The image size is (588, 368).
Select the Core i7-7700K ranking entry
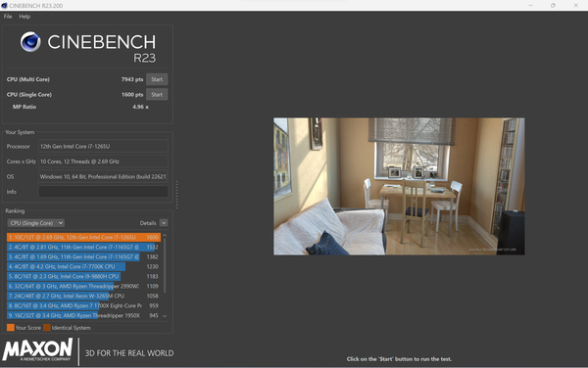(x=83, y=266)
